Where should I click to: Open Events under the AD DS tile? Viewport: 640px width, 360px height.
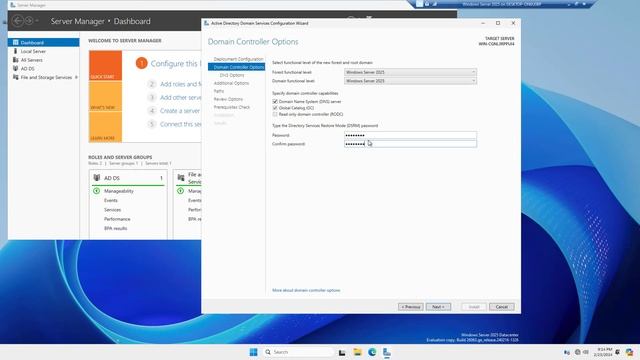[111, 200]
